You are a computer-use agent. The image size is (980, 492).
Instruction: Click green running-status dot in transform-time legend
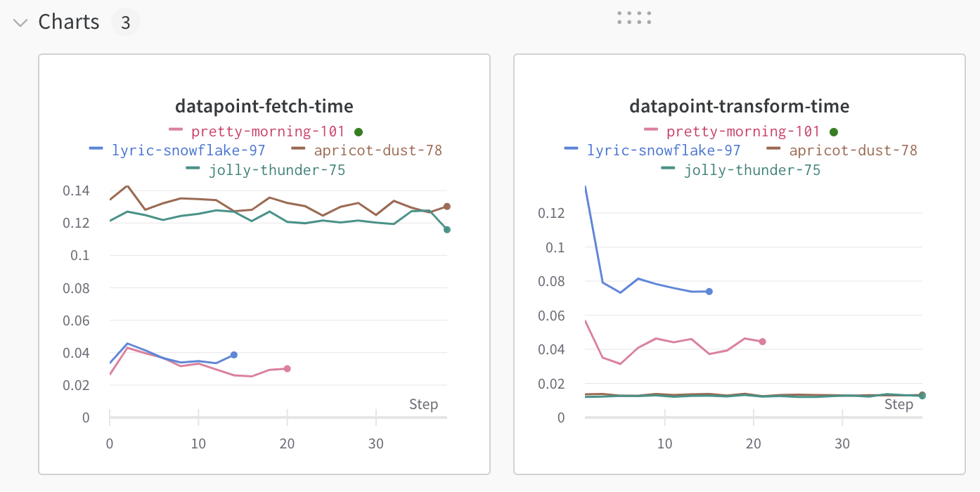point(834,132)
